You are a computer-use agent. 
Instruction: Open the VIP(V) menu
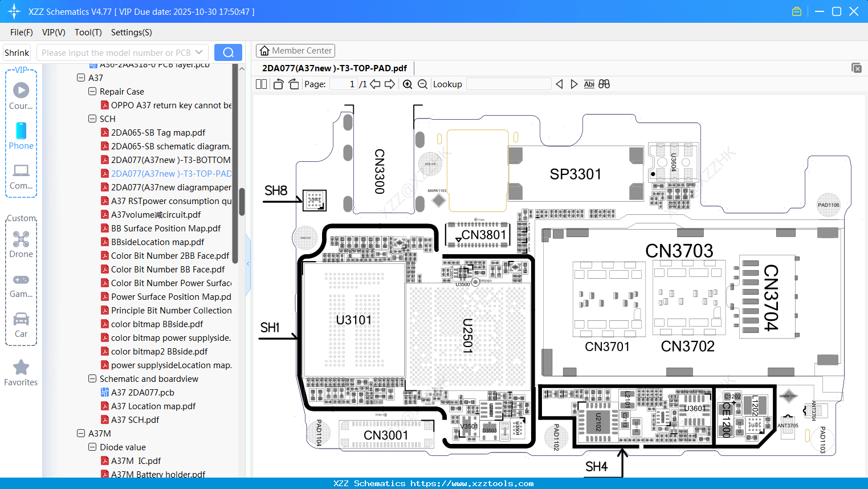54,32
